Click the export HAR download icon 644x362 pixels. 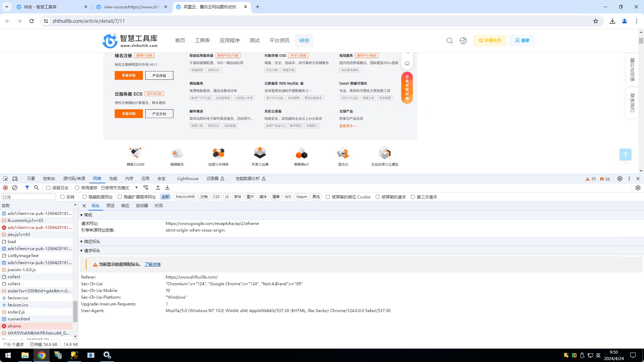point(167,188)
